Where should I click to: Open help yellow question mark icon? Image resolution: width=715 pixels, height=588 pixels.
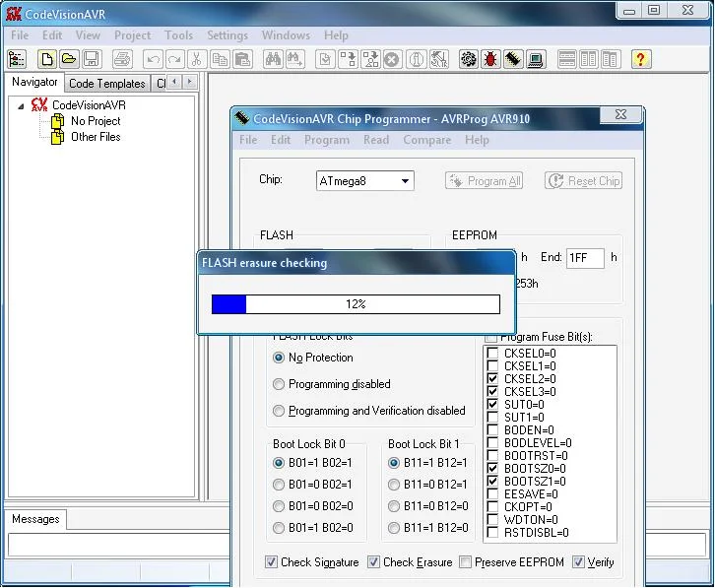[641, 59]
